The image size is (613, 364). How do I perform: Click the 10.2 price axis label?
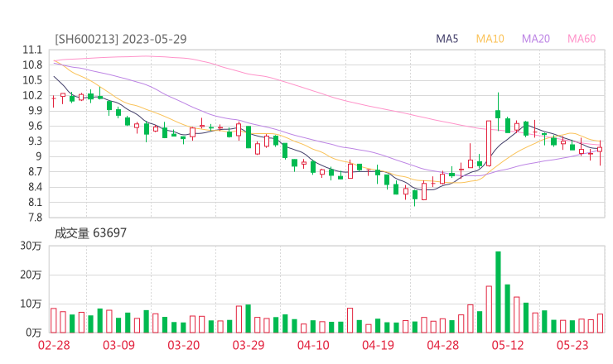(x=32, y=96)
